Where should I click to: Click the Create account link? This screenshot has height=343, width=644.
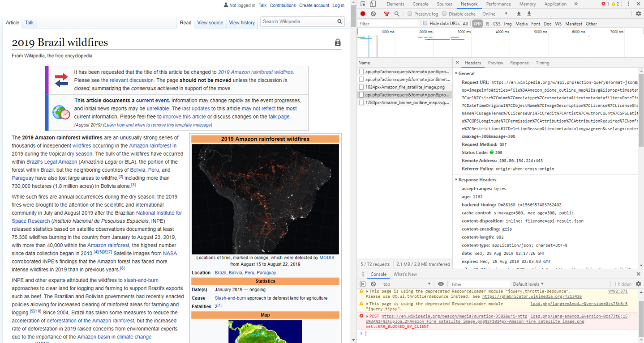(x=314, y=5)
